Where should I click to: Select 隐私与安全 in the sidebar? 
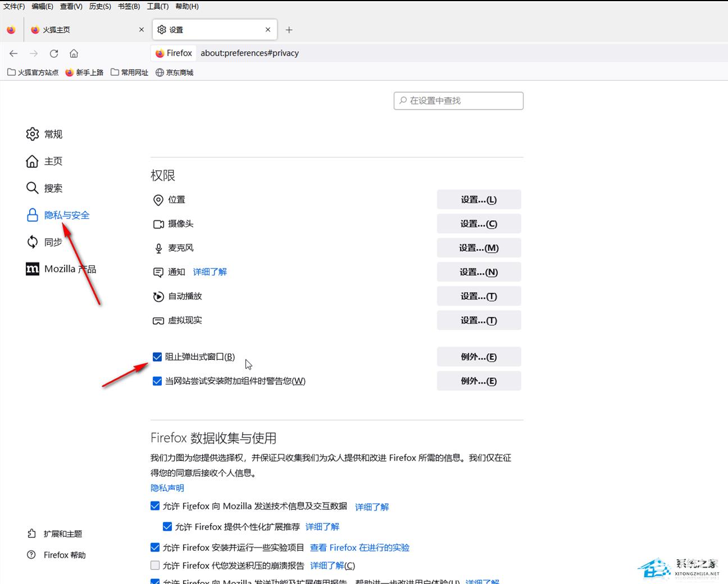[58, 215]
